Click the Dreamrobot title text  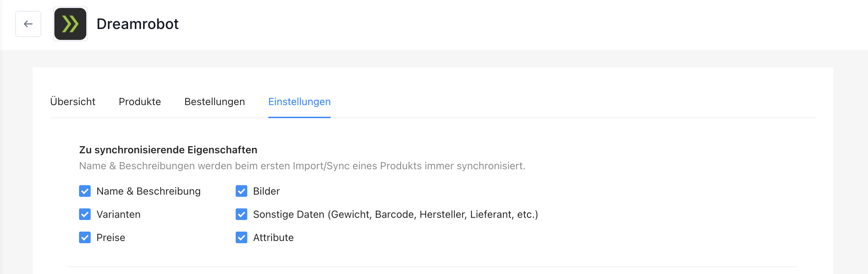(x=137, y=24)
